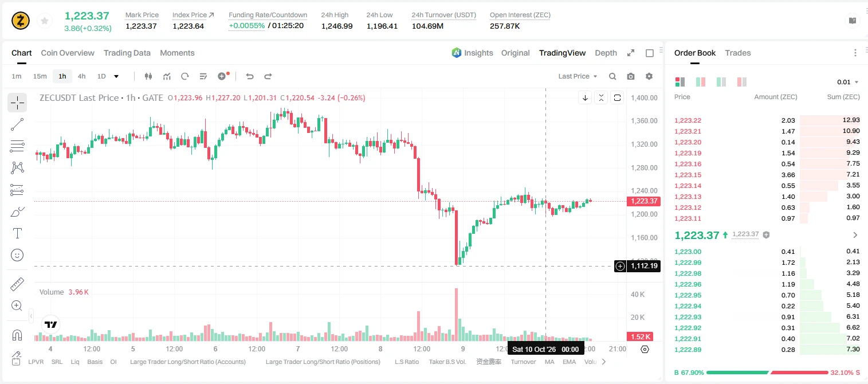Screen dimensions: 868x384
Task: Toggle the magnet snap mode
Action: [17, 335]
